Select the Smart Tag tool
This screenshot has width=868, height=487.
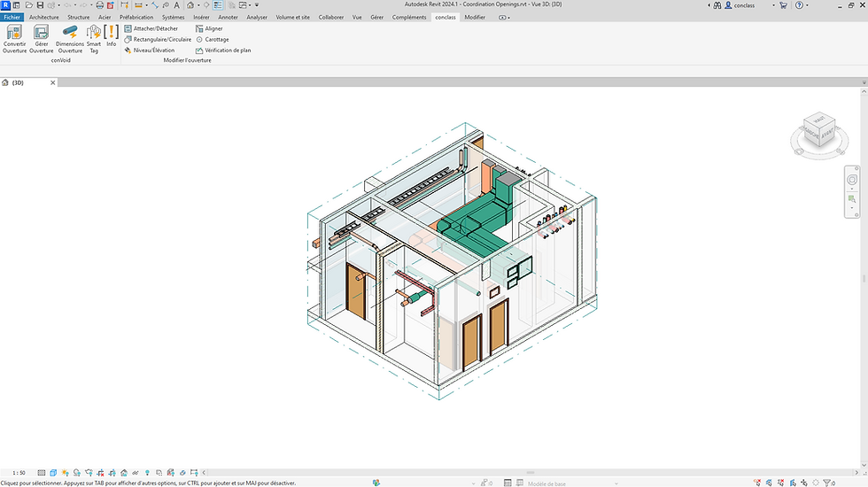click(94, 39)
